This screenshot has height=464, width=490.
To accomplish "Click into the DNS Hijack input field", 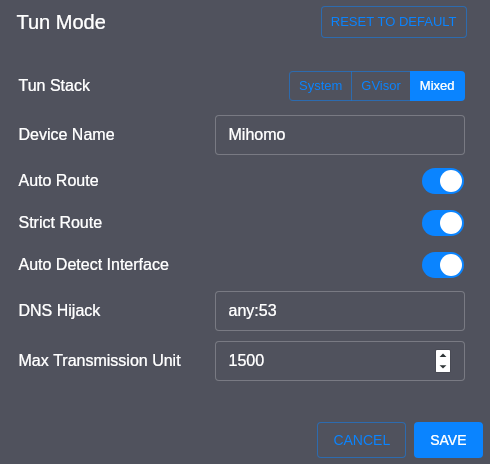I will point(340,311).
